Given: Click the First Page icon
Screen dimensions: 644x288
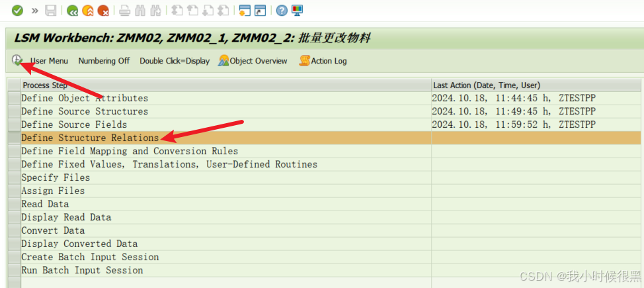Looking at the screenshot, I should point(177,11).
